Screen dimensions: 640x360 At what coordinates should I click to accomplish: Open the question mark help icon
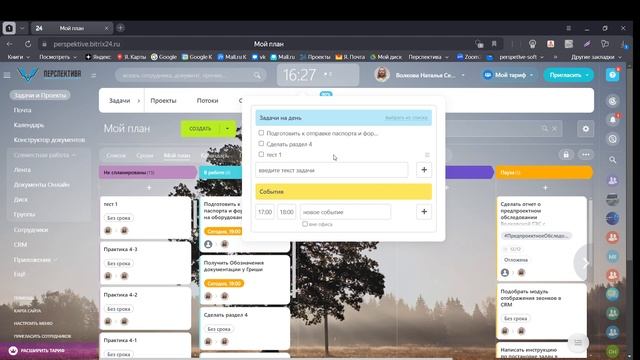point(612,75)
